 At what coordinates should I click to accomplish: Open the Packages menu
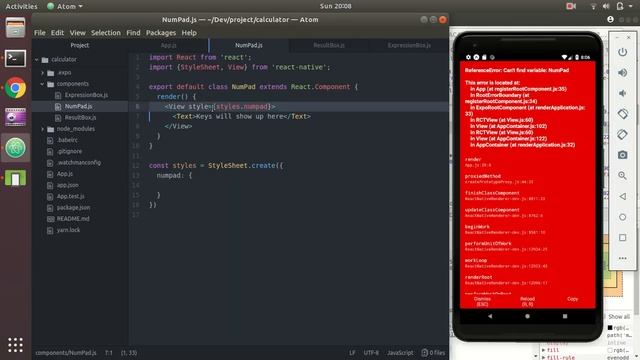pos(161,33)
